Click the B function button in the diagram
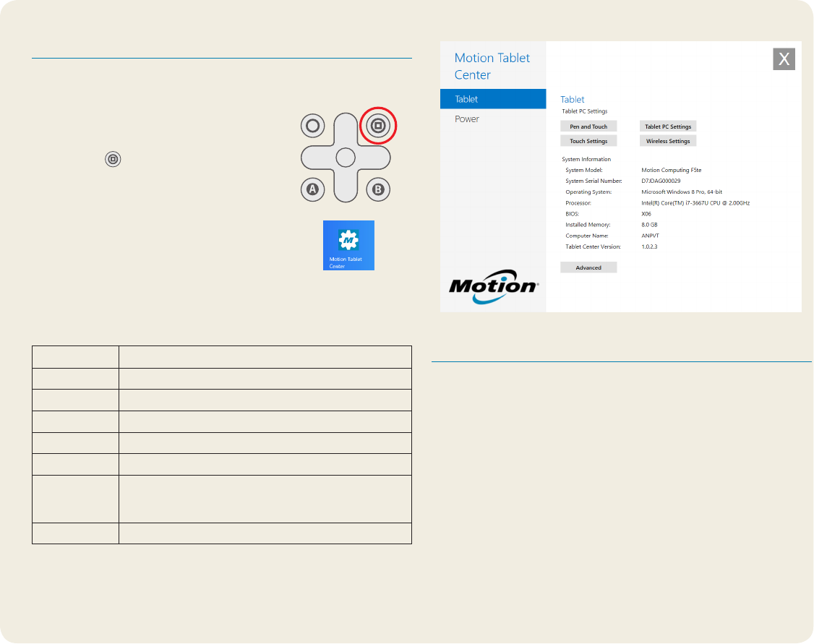 (x=378, y=189)
